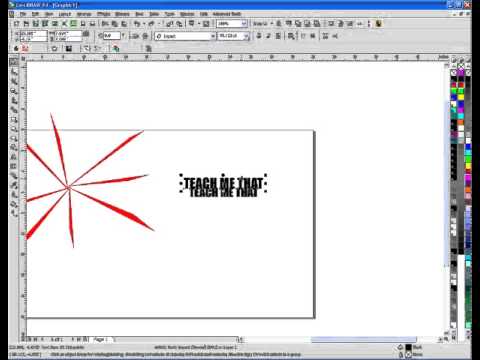Select the Ellipse tool in the toolbox
480x360 pixels.
click(14, 128)
